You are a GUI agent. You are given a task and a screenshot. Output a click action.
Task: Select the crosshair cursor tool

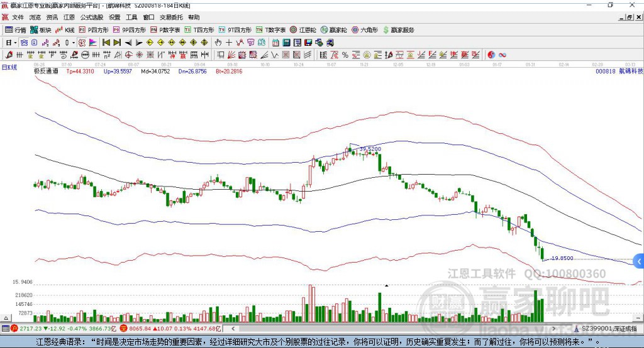click(229, 43)
